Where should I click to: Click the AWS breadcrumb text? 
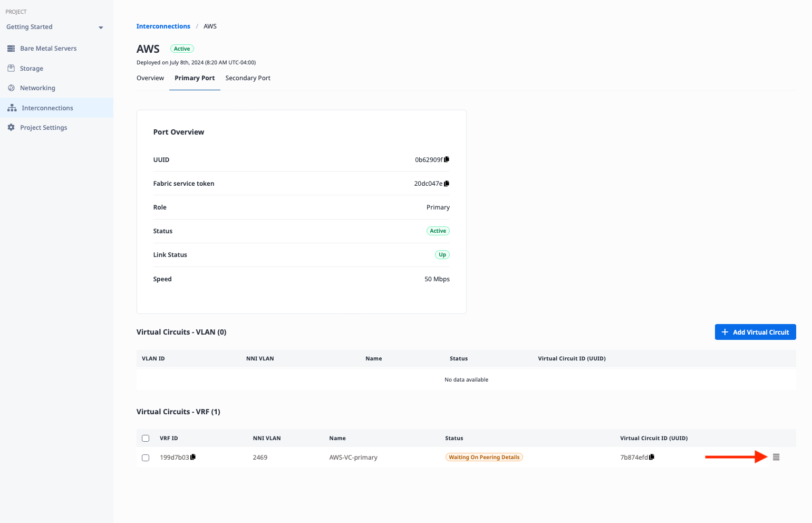click(210, 26)
